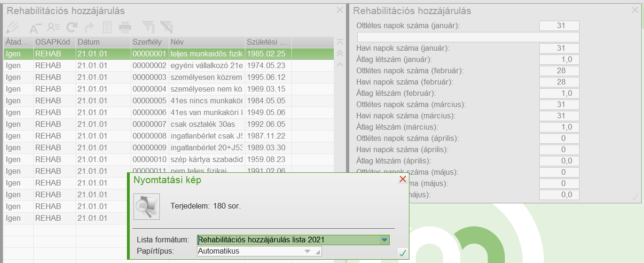
Task: Select row 00000004 személyesen nem kö
Action: pos(169,89)
